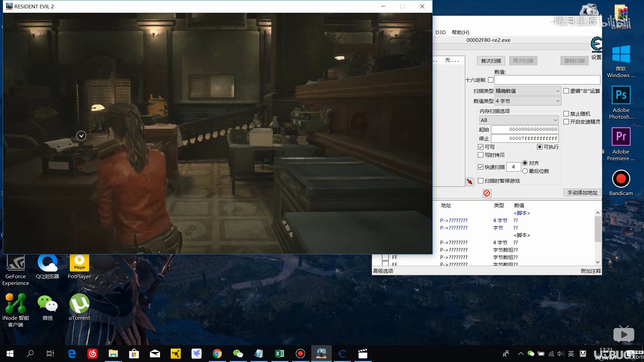Click the scan value (数值) input field
This screenshot has width=644, height=362.
547,80
